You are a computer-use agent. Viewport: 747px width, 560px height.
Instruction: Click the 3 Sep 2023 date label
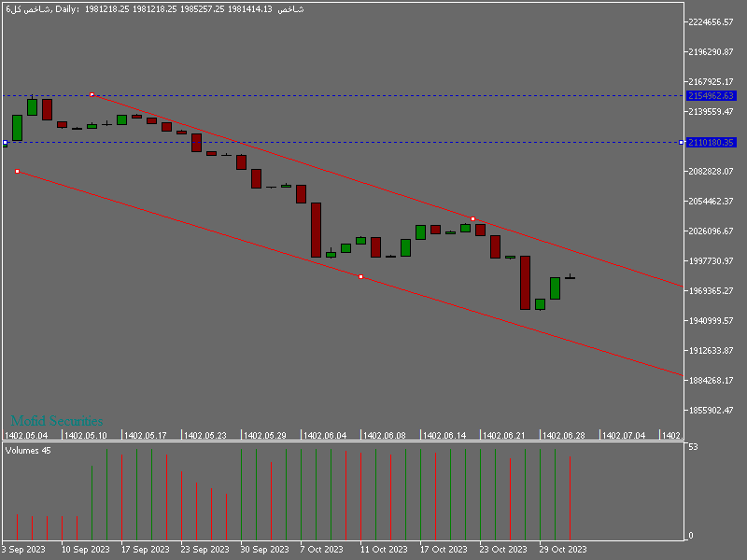pos(23,549)
